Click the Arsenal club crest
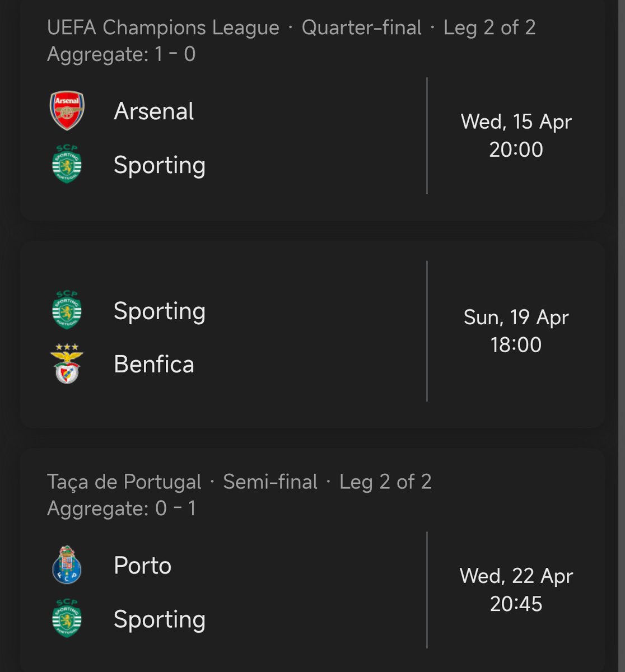The height and width of the screenshot is (672, 625). tap(67, 111)
